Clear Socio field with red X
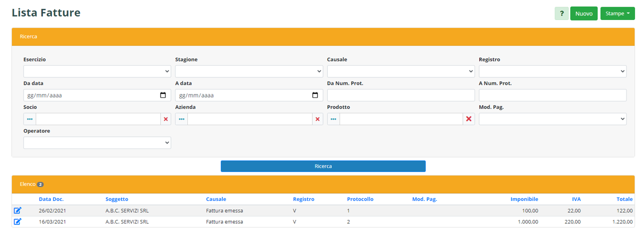The image size is (644, 235). (x=165, y=119)
